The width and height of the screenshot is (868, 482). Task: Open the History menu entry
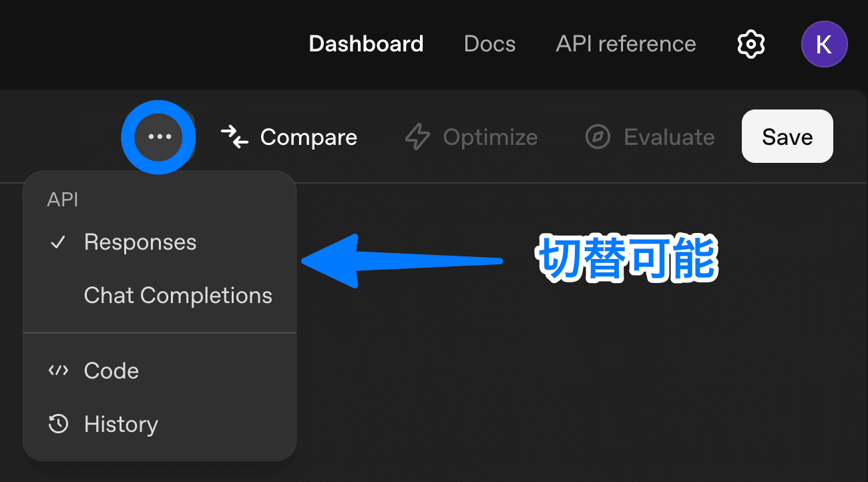pyautogui.click(x=121, y=424)
